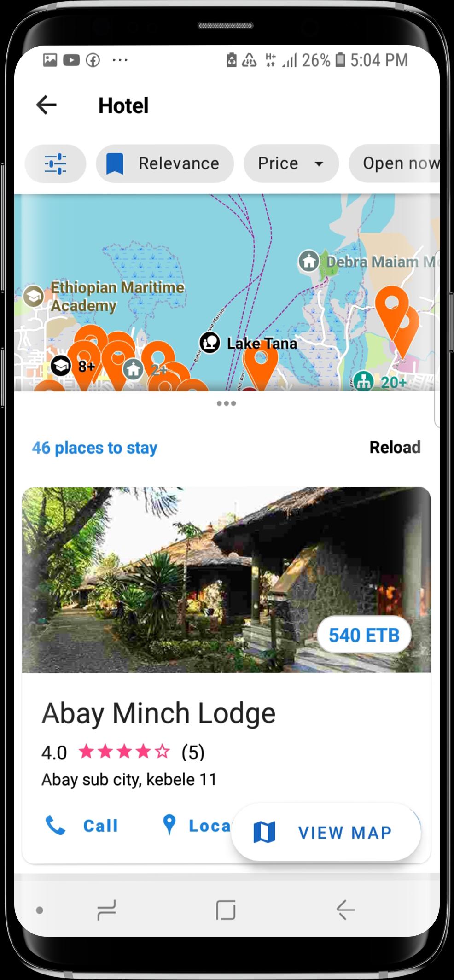Expand the Price dropdown

(291, 163)
